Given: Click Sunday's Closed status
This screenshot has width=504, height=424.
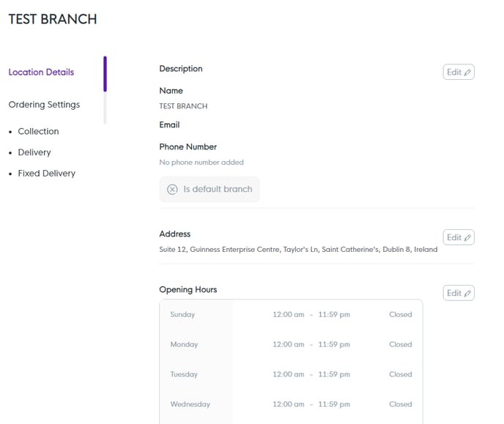Looking at the screenshot, I should point(400,315).
